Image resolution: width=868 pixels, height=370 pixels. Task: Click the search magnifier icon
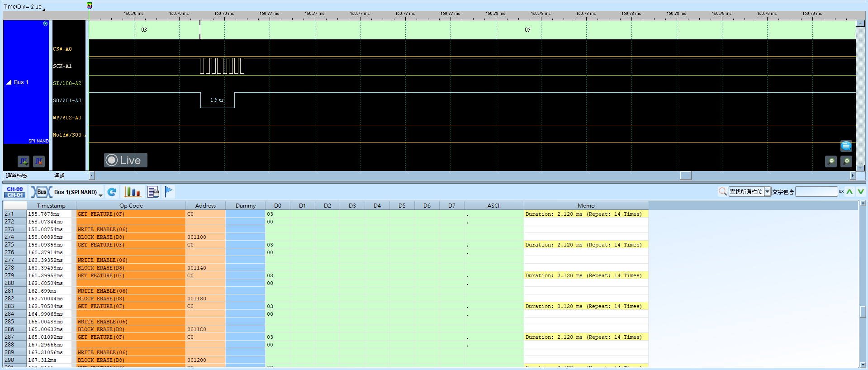[x=723, y=192]
